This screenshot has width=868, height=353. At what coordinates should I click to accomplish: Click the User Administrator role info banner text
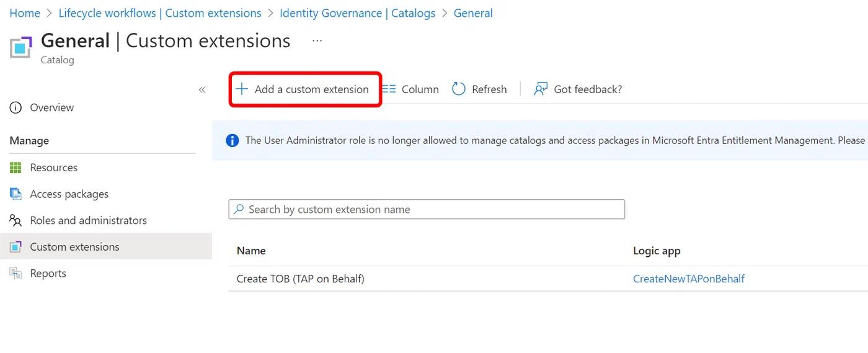click(555, 140)
